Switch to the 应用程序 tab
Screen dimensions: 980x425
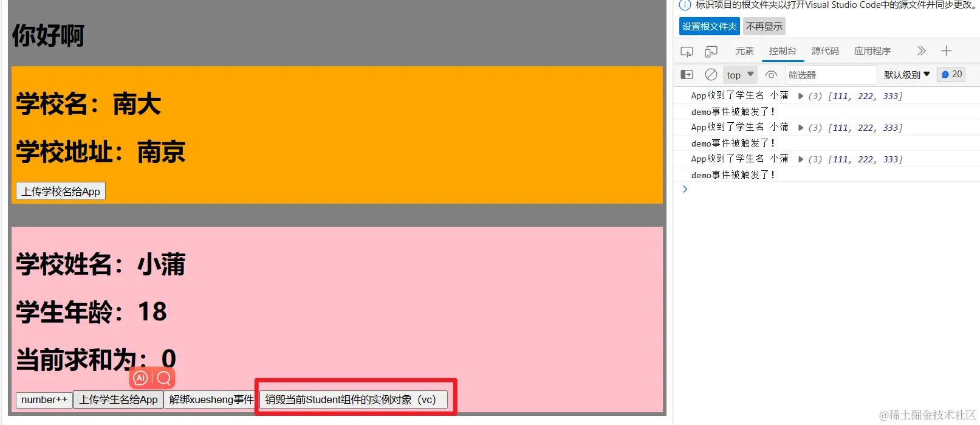click(872, 51)
